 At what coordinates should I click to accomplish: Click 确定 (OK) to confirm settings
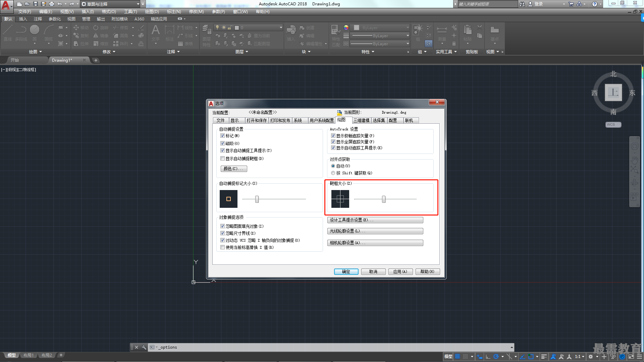pos(346,271)
